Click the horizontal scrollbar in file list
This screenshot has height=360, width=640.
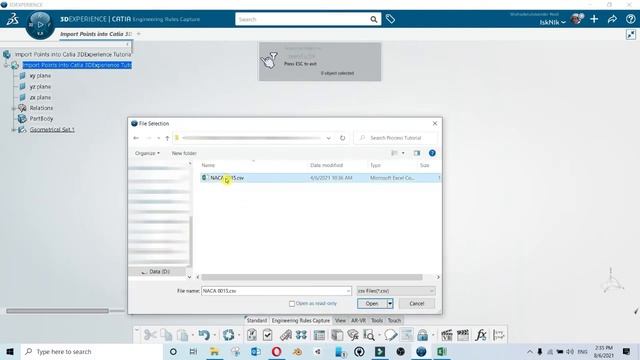[x=312, y=277]
